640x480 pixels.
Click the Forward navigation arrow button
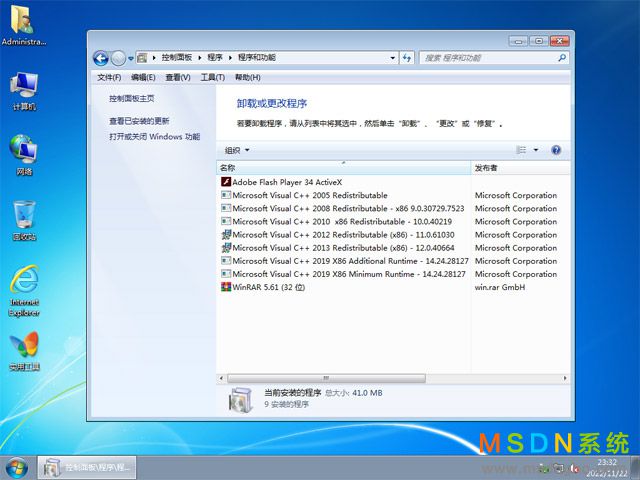[118, 58]
